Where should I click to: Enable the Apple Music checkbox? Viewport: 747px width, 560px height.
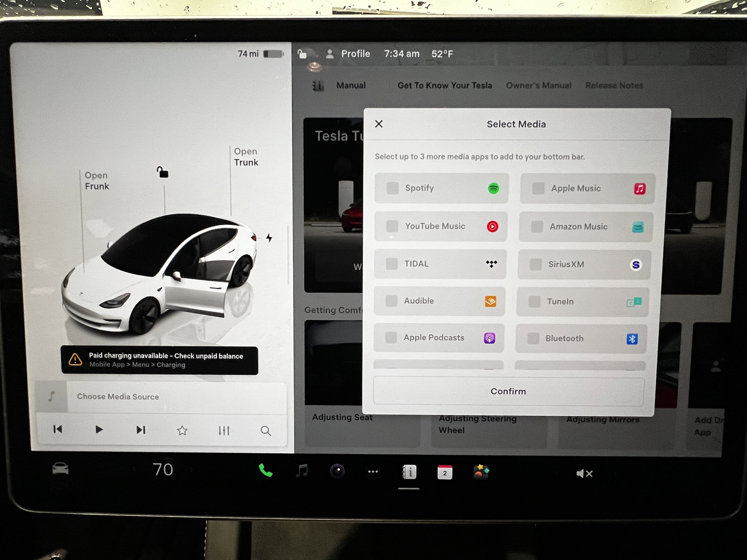coord(538,188)
